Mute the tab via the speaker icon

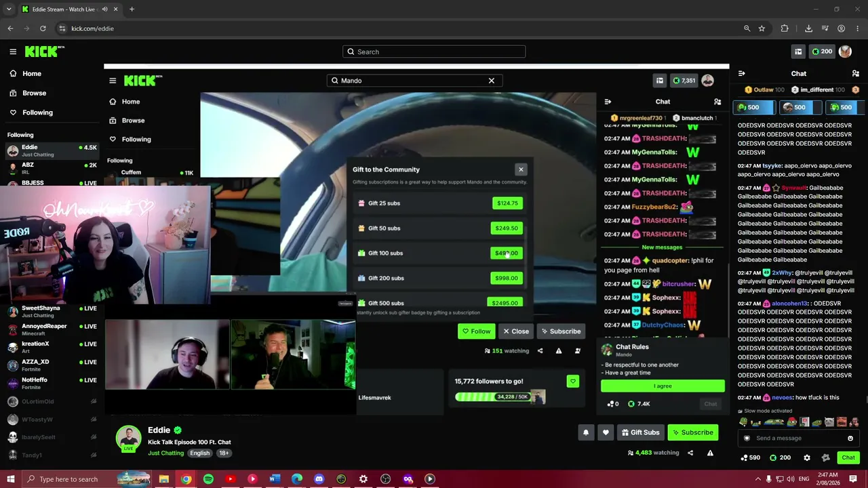pyautogui.click(x=105, y=9)
